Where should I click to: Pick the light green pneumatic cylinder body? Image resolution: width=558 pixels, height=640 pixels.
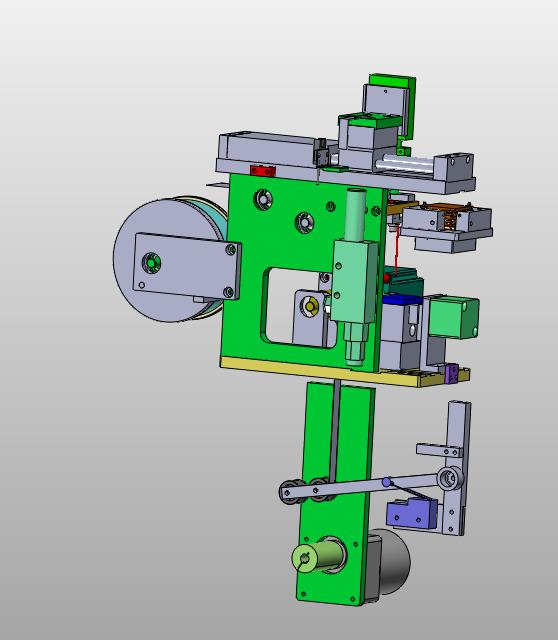coord(354,282)
